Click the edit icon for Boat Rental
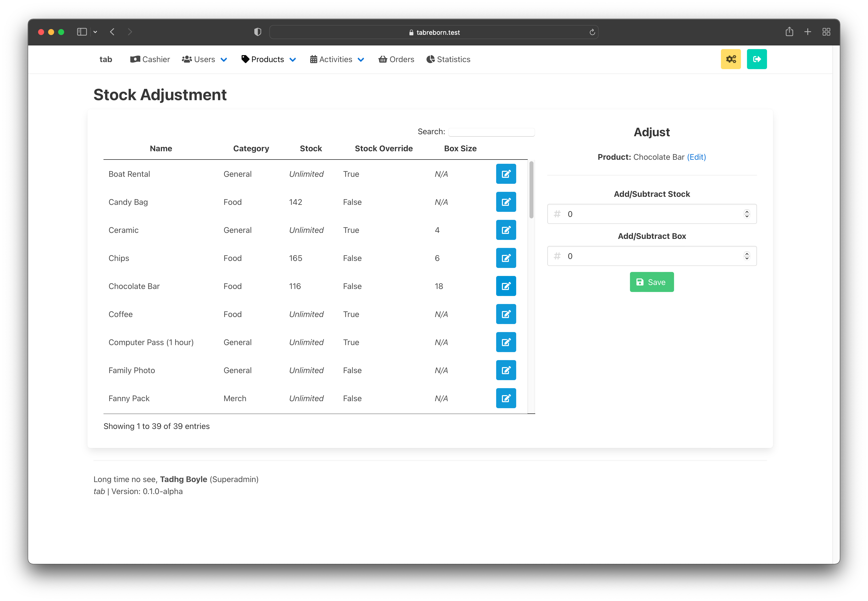The height and width of the screenshot is (601, 868). coord(505,174)
